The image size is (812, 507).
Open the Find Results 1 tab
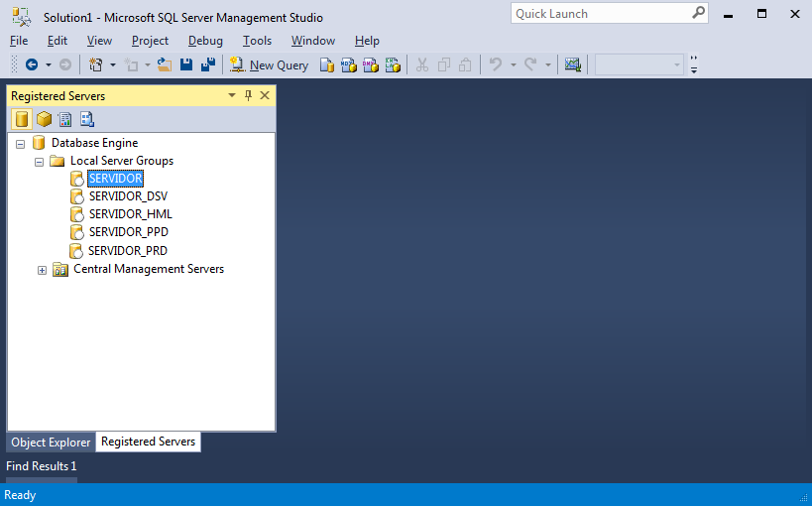pyautogui.click(x=42, y=466)
